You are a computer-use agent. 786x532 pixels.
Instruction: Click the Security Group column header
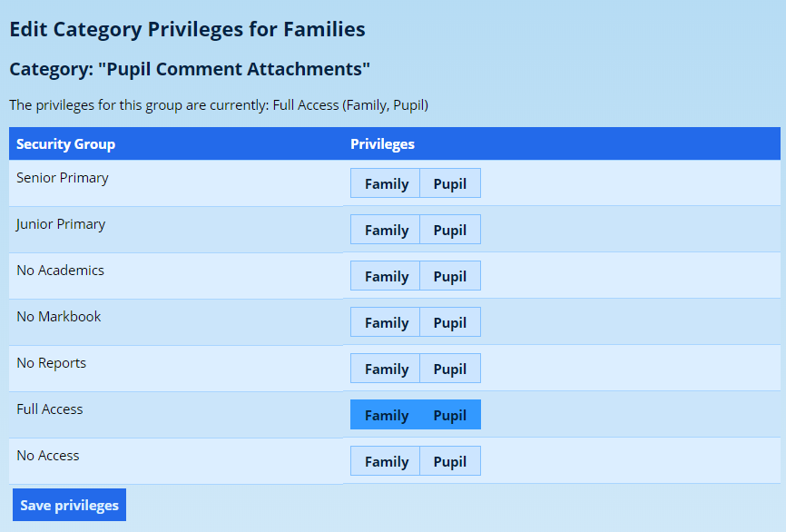pos(65,144)
